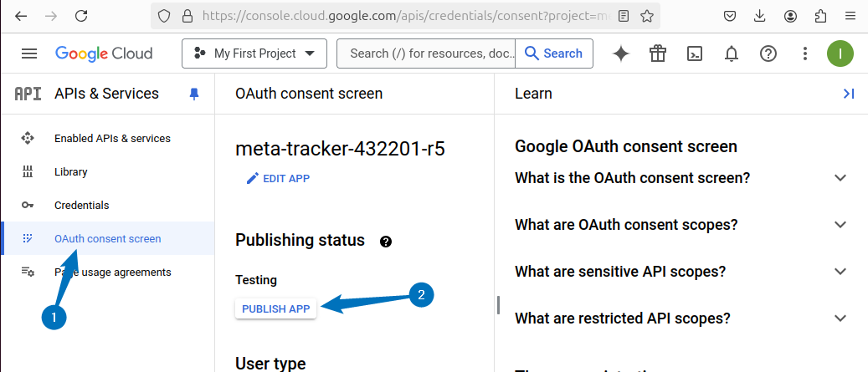Bookmark this page with the star icon
The height and width of the screenshot is (372, 868).
[x=646, y=16]
